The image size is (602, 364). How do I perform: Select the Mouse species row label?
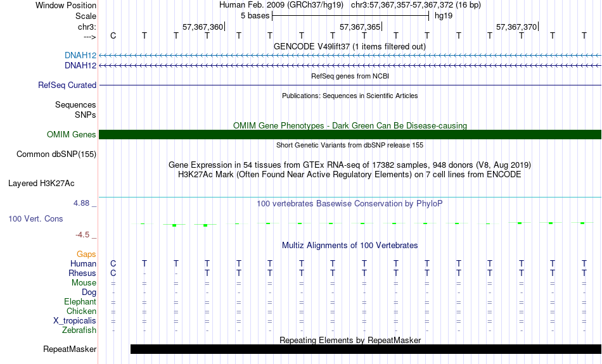tap(84, 283)
